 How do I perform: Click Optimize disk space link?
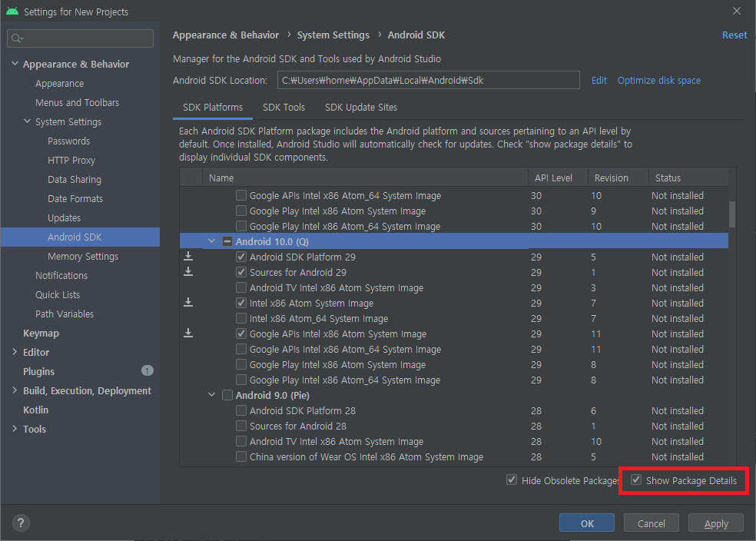[658, 81]
